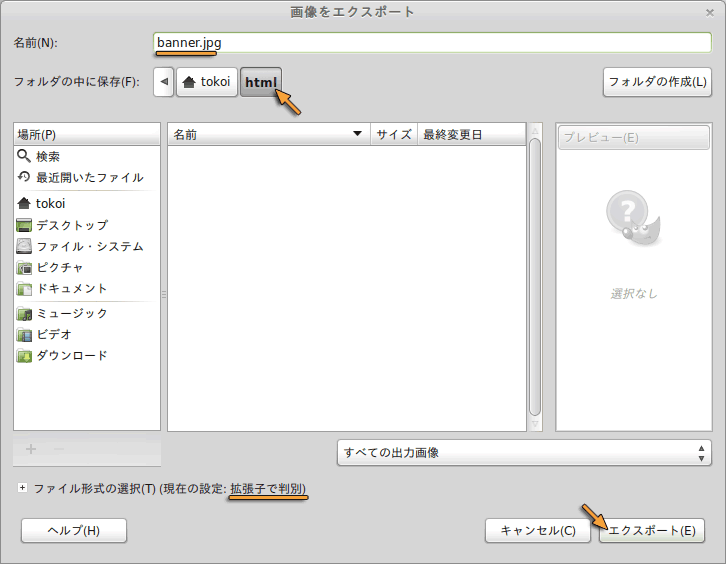Screen dimensions: 726x564
Task: Click the file system drive icon
Action: pyautogui.click(x=24, y=246)
